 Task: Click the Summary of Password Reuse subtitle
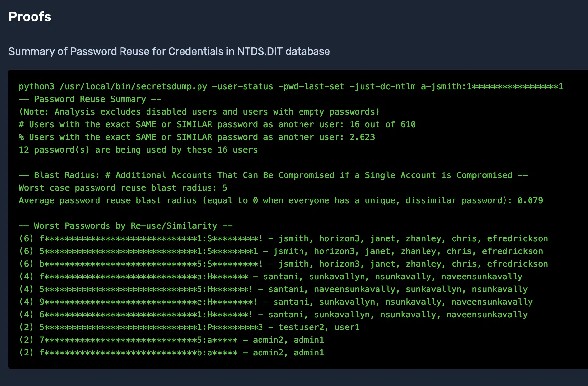click(169, 51)
